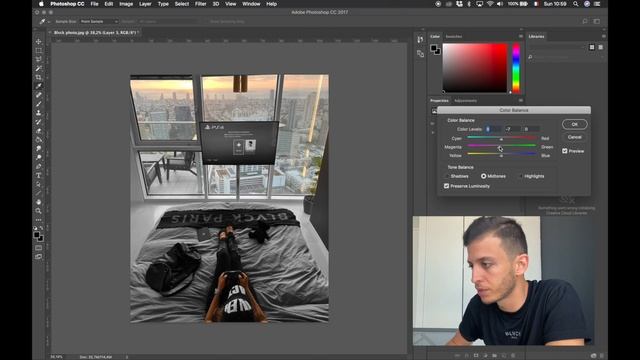Confirm Color Balance with OK
Screen dimensions: 640x360
pyautogui.click(x=574, y=124)
